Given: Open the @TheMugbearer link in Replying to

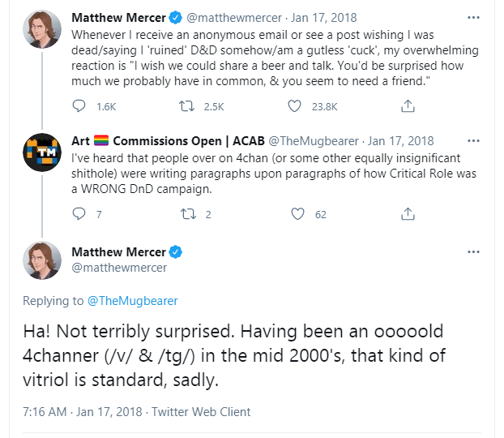Looking at the screenshot, I should 132,301.
